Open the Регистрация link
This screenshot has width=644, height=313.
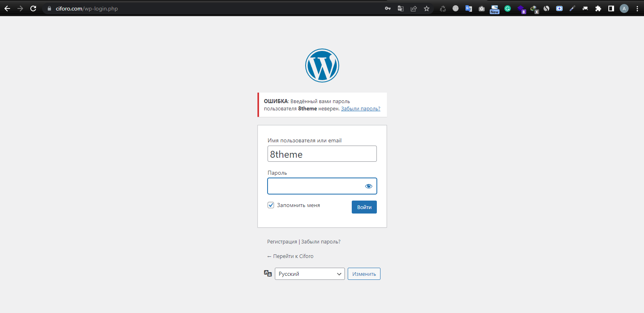pyautogui.click(x=282, y=242)
